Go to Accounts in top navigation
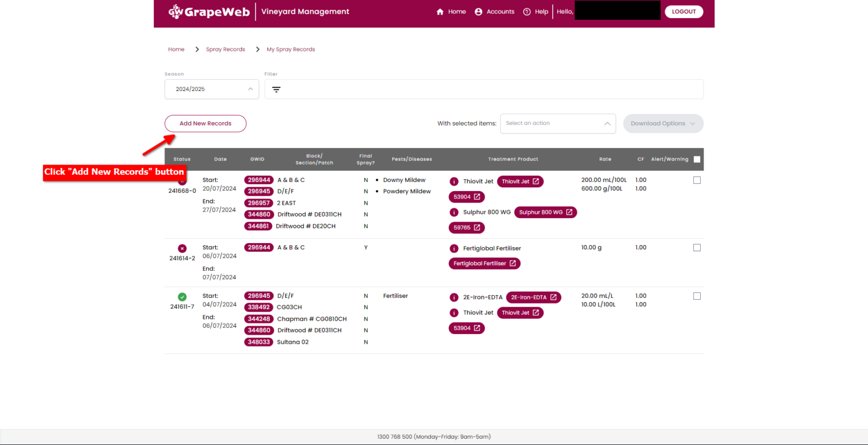The height and width of the screenshot is (445, 868). point(494,11)
